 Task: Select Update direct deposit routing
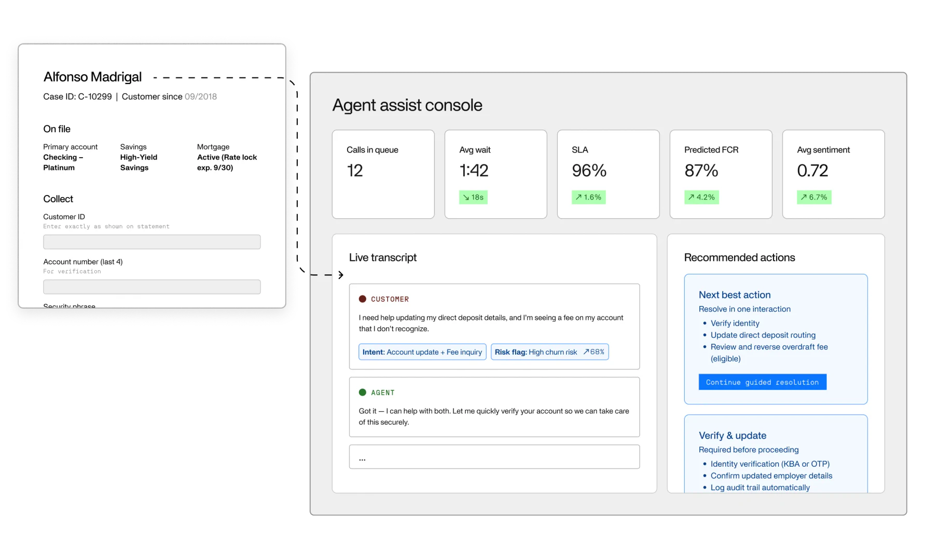pyautogui.click(x=763, y=335)
